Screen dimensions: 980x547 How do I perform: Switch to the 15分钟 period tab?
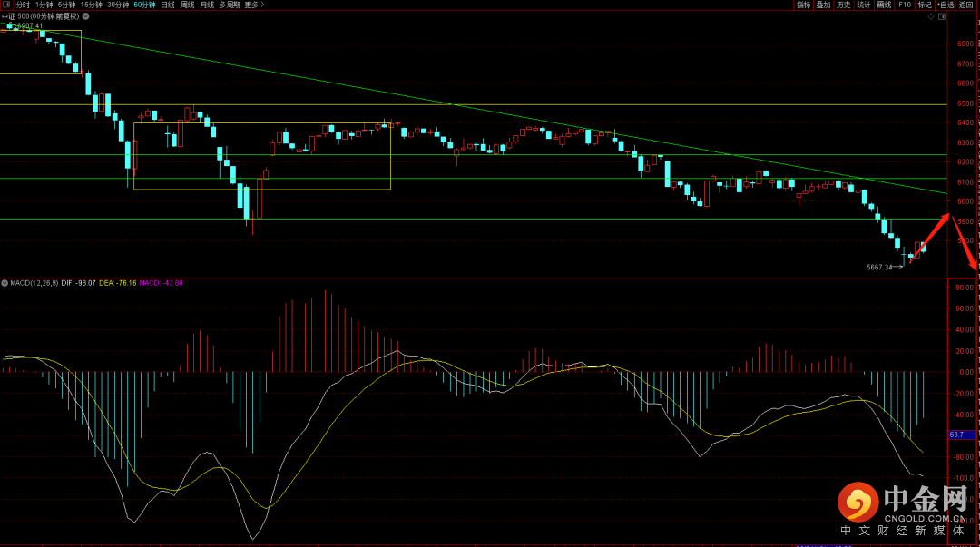[92, 5]
